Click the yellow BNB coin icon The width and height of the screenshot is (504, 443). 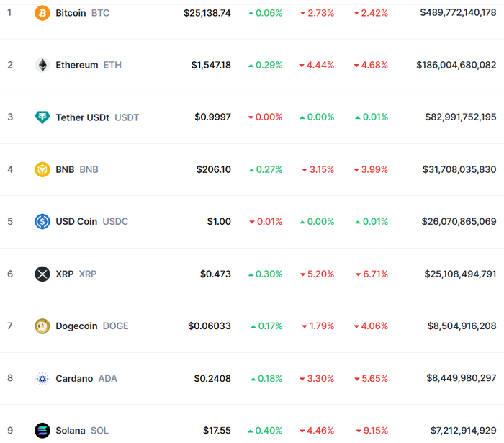coord(42,169)
